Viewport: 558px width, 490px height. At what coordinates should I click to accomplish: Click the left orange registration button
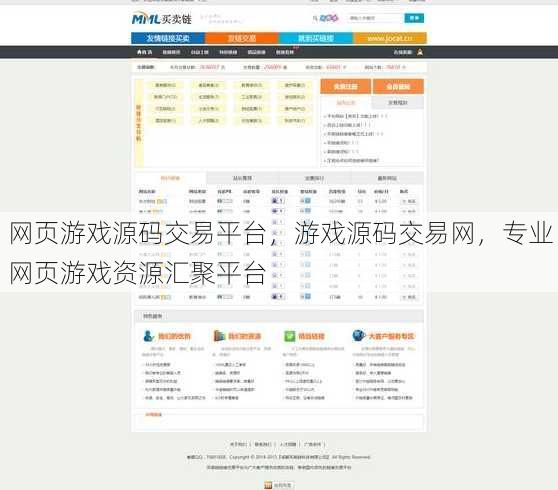(346, 86)
